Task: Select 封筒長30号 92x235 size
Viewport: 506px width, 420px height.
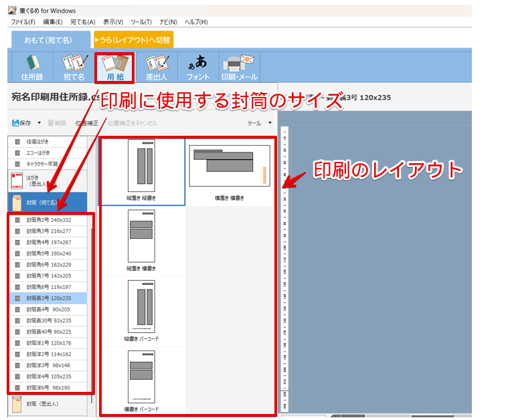Action: click(x=48, y=320)
